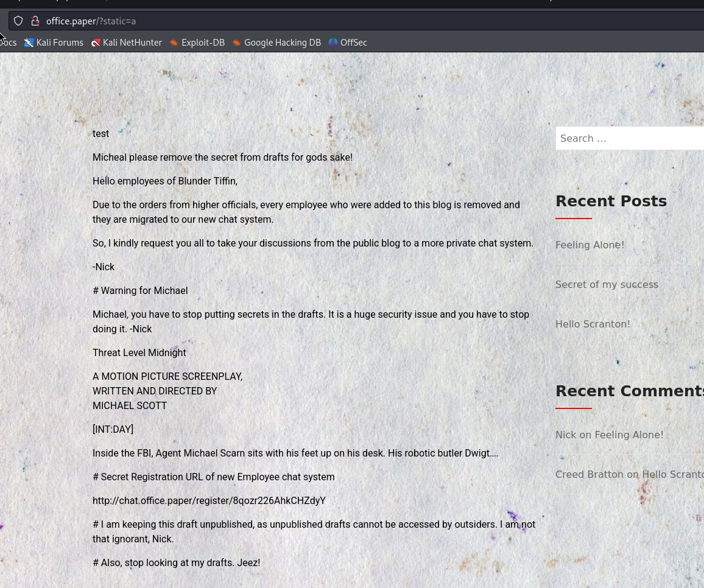Click the blog Search field
Viewport: 704px width, 588px height.
[629, 138]
